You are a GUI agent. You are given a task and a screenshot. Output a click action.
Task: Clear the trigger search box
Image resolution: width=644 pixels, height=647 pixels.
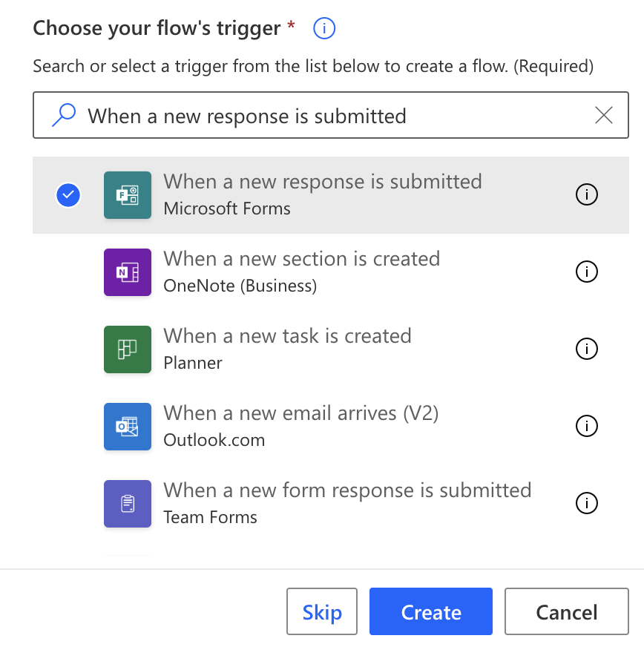pos(604,115)
